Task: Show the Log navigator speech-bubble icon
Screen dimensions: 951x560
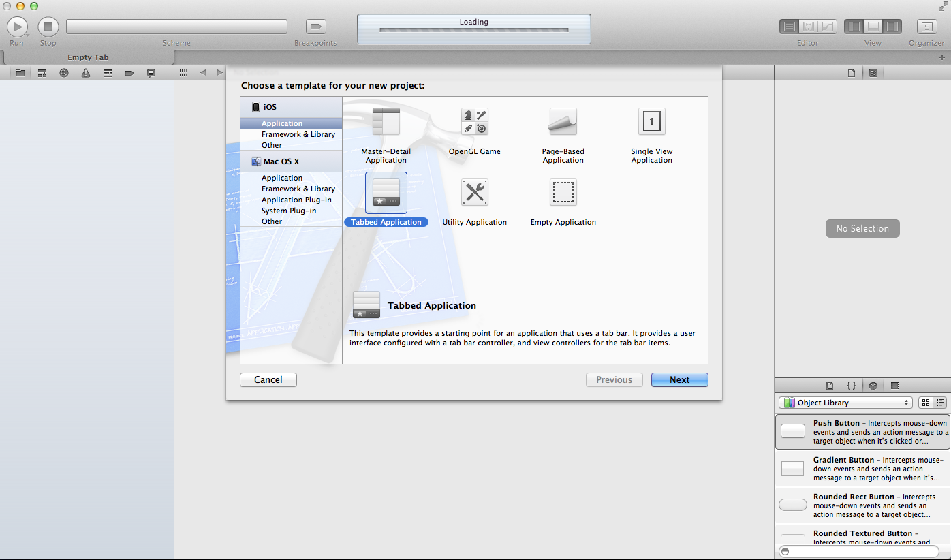Action: (151, 72)
